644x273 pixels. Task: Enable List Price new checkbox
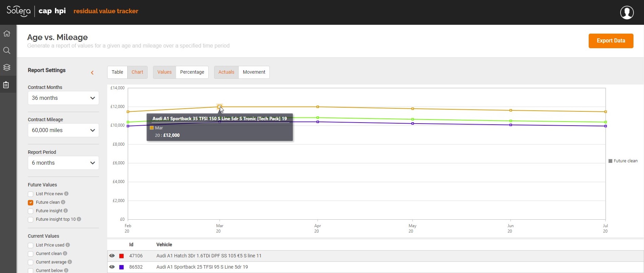[x=31, y=194]
